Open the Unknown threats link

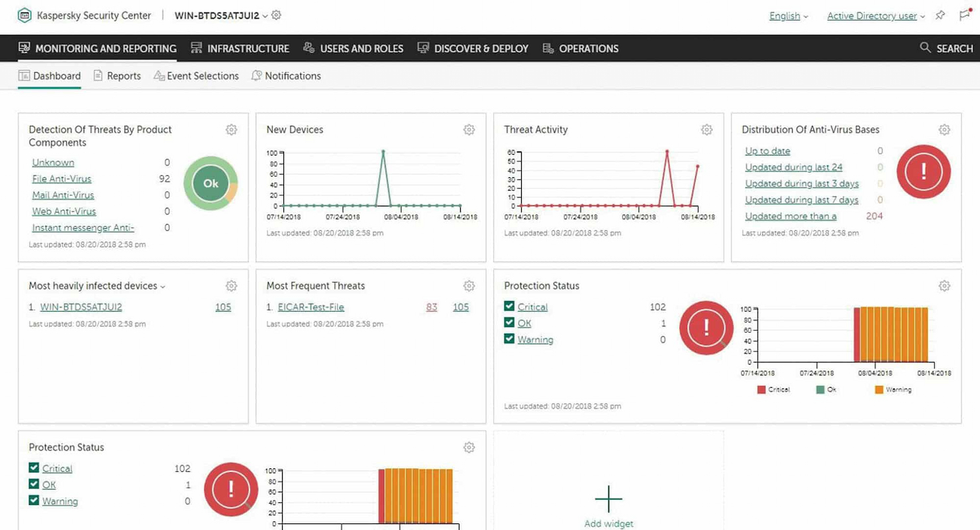[x=53, y=162]
